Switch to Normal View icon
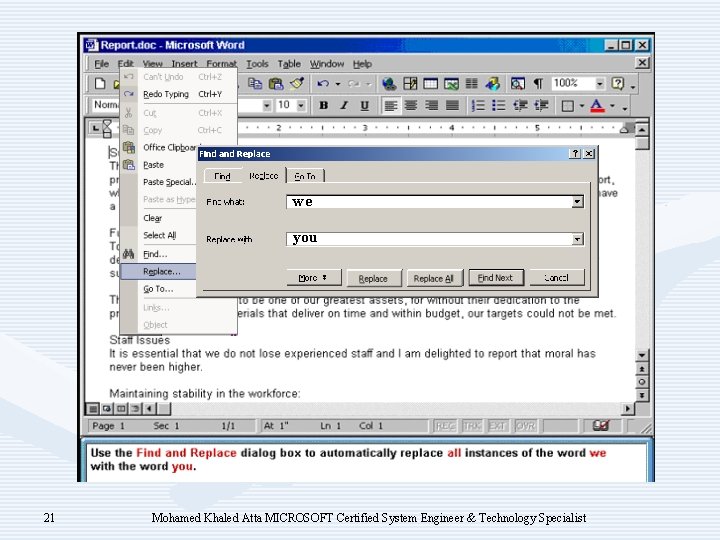The image size is (720, 540). pos(93,408)
